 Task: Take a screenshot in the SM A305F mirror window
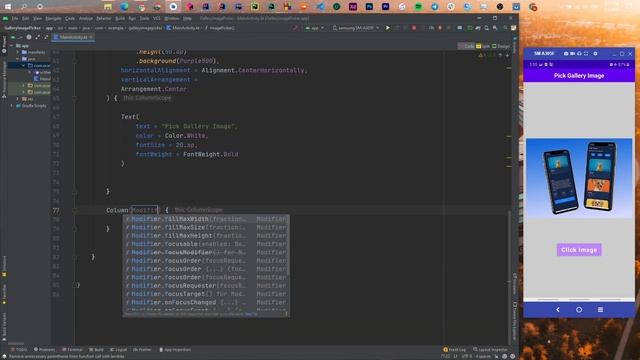[566, 53]
